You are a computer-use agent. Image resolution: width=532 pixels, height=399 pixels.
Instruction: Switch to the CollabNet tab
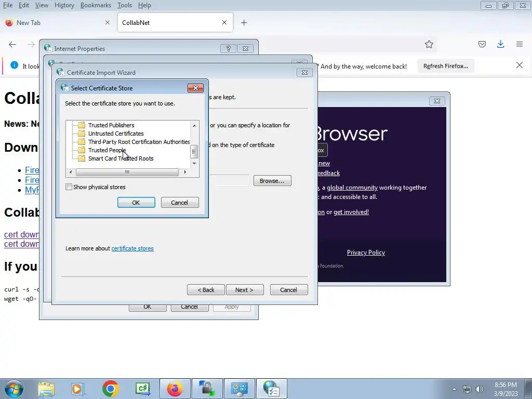pyautogui.click(x=175, y=23)
